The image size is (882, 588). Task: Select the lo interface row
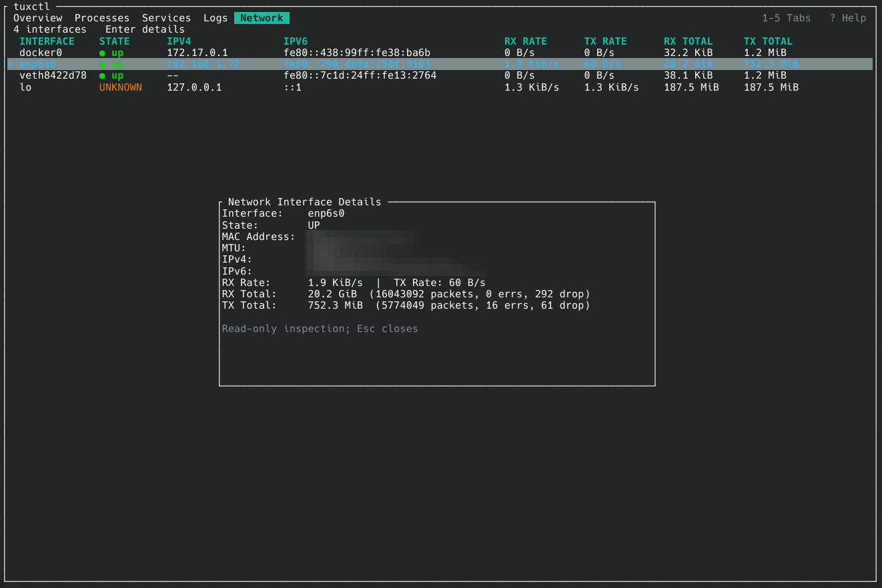[440, 87]
